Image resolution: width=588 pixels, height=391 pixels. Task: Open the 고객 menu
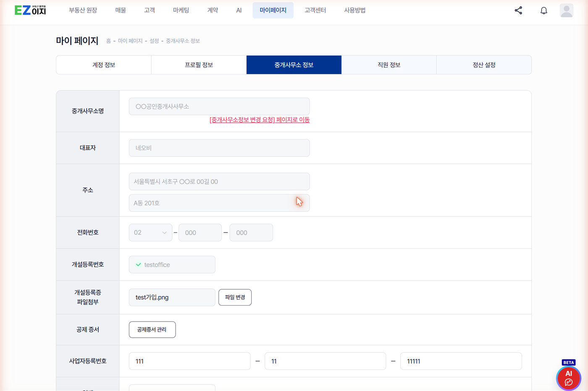pyautogui.click(x=150, y=10)
